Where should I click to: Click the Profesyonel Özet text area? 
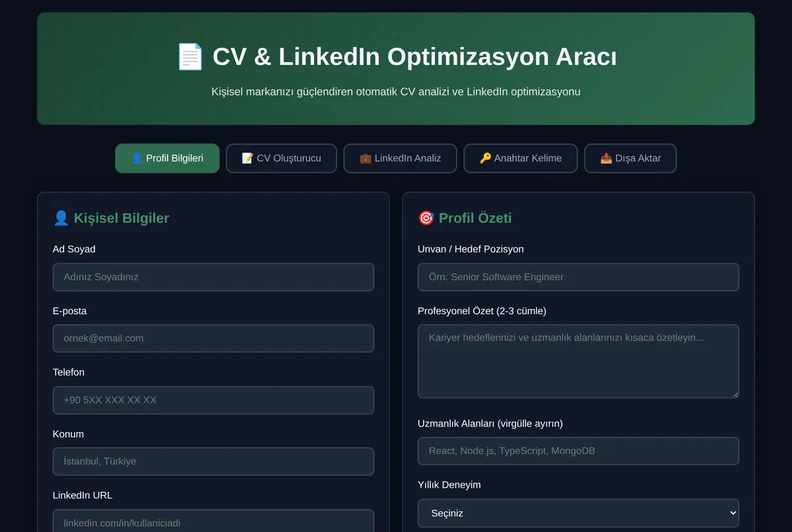pos(578,361)
